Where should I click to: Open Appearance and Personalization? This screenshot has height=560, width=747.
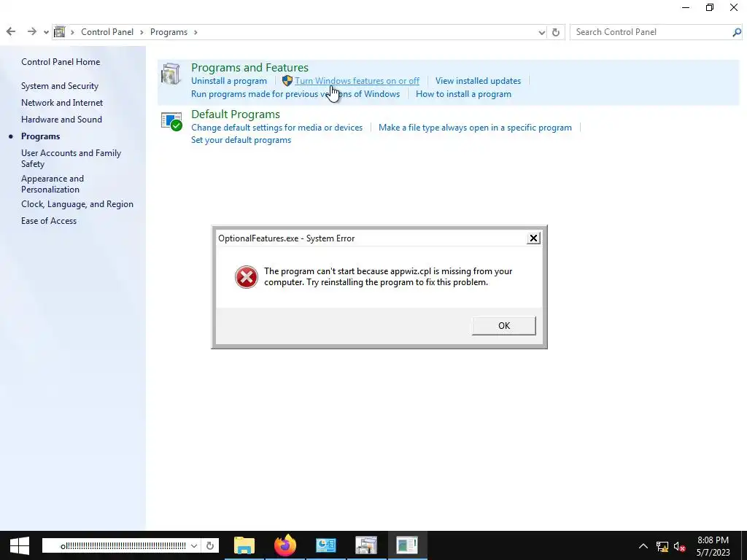[53, 184]
